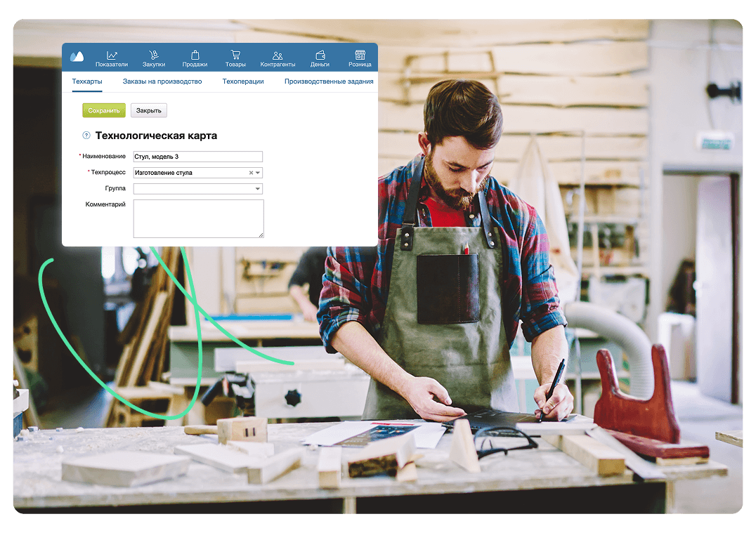Switch to the Техоперации tab
Screen dimensions: 756x533
pos(243,81)
